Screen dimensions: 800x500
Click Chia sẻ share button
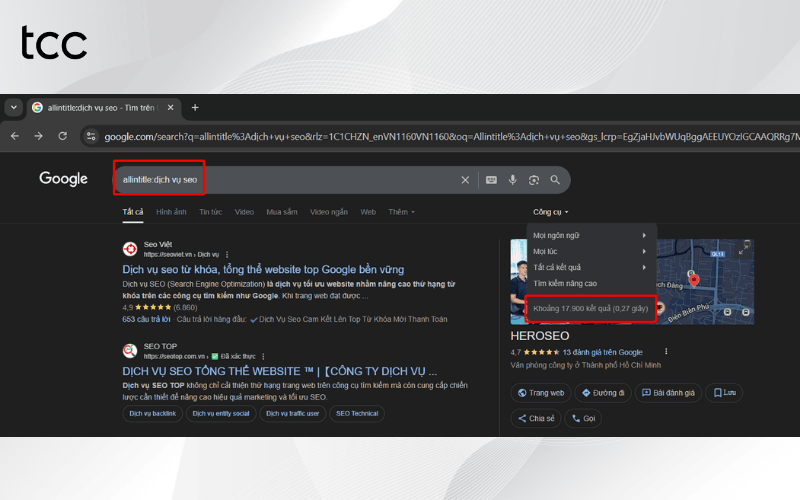[x=536, y=418]
